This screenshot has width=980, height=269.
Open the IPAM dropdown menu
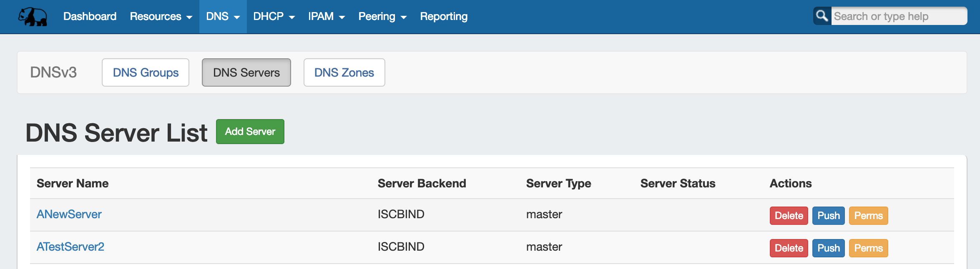point(326,16)
